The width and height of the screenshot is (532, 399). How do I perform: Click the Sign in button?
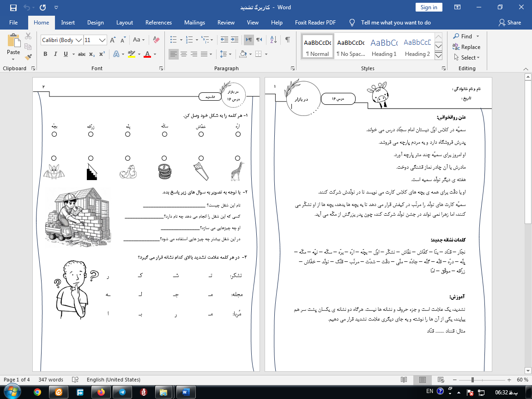tap(429, 7)
